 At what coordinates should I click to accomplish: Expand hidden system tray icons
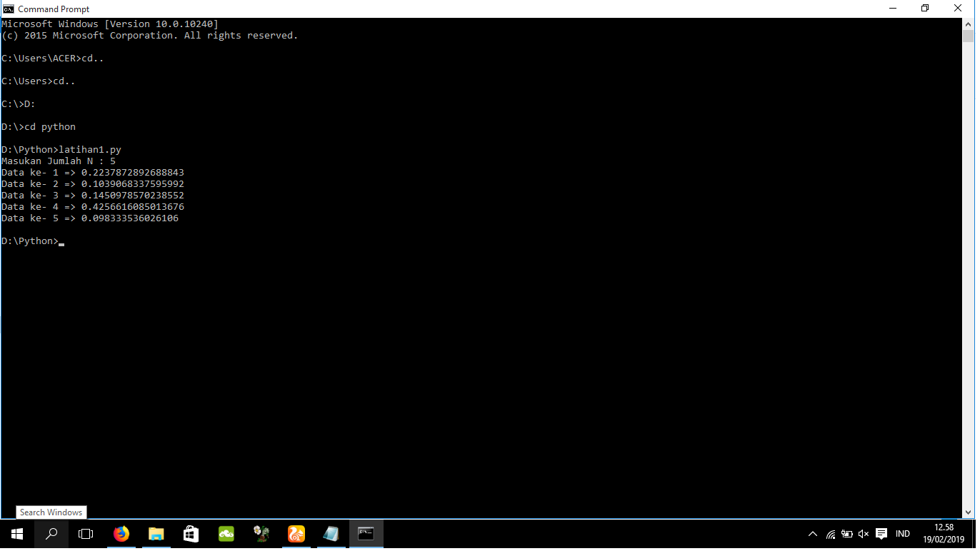click(813, 533)
